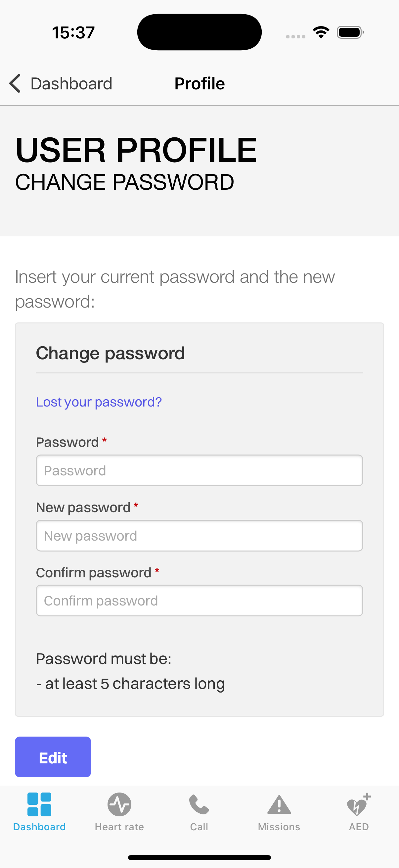Focus the New password field
The width and height of the screenshot is (399, 868).
[199, 536]
